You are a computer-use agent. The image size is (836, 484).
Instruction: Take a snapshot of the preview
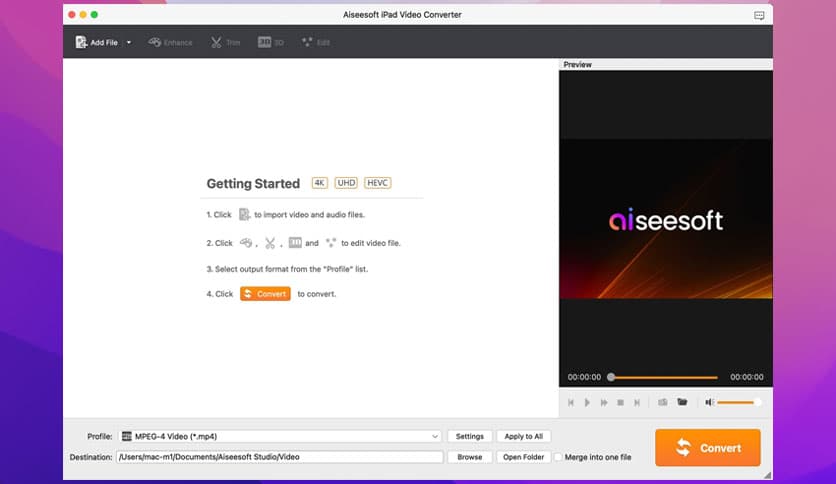[662, 402]
